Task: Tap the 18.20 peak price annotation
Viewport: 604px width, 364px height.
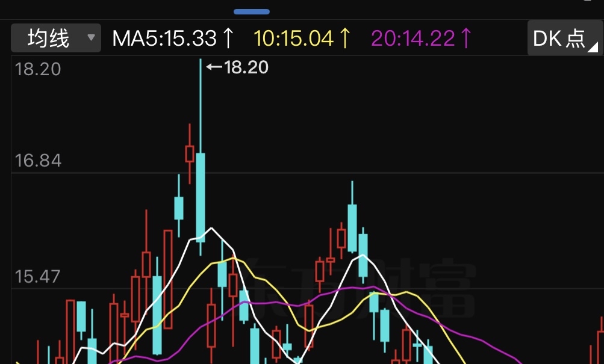Action: 237,67
